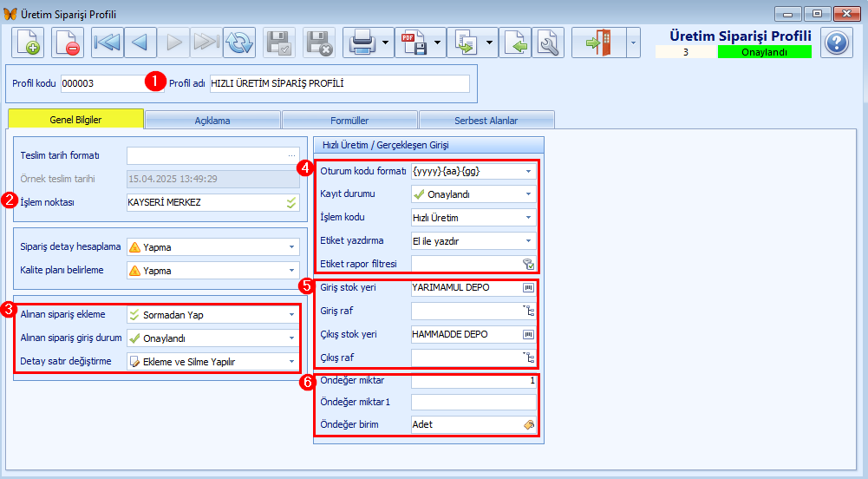Click the refresh icon in the toolbar
Viewport: 868px width, 479px height.
coord(239,43)
